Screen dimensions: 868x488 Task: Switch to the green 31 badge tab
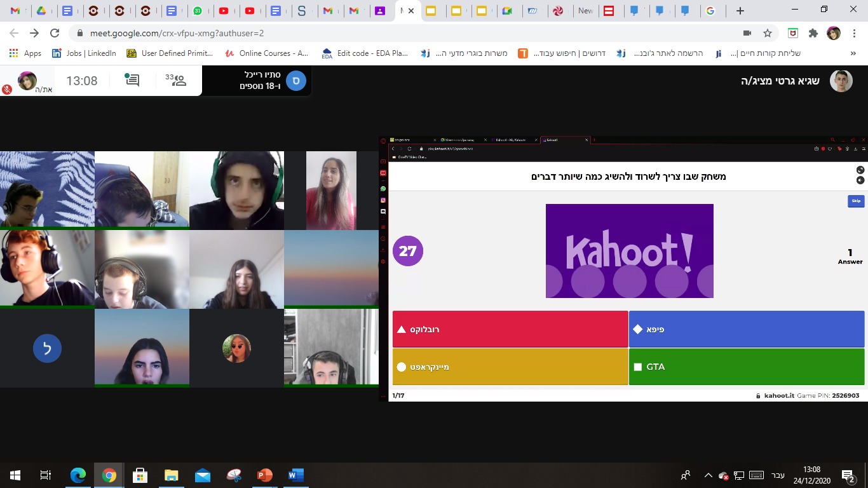[x=198, y=11]
